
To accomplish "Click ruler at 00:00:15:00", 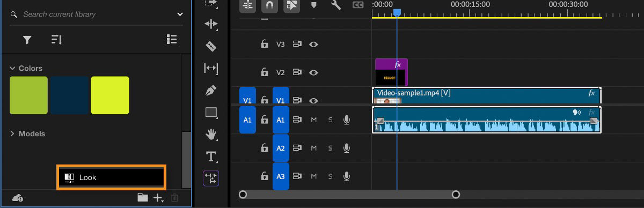I will (x=470, y=5).
